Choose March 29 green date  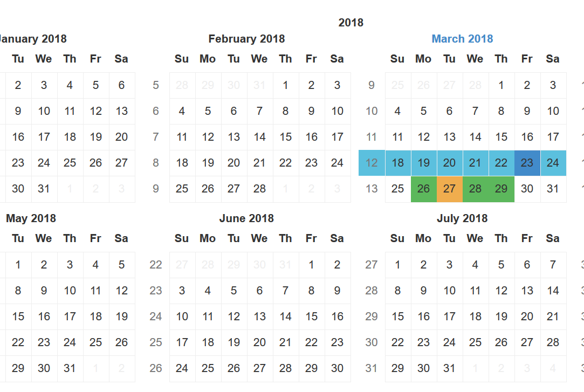pos(501,189)
